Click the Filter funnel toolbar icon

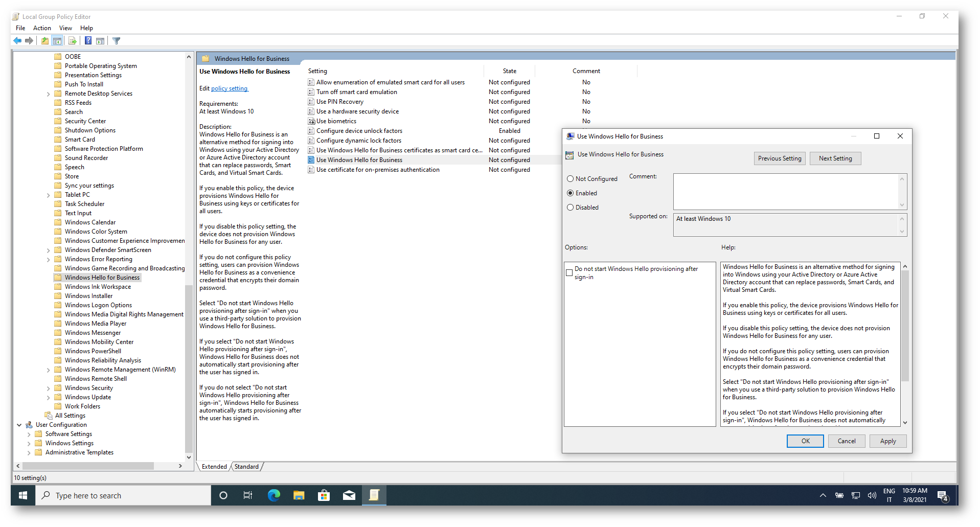[117, 41]
